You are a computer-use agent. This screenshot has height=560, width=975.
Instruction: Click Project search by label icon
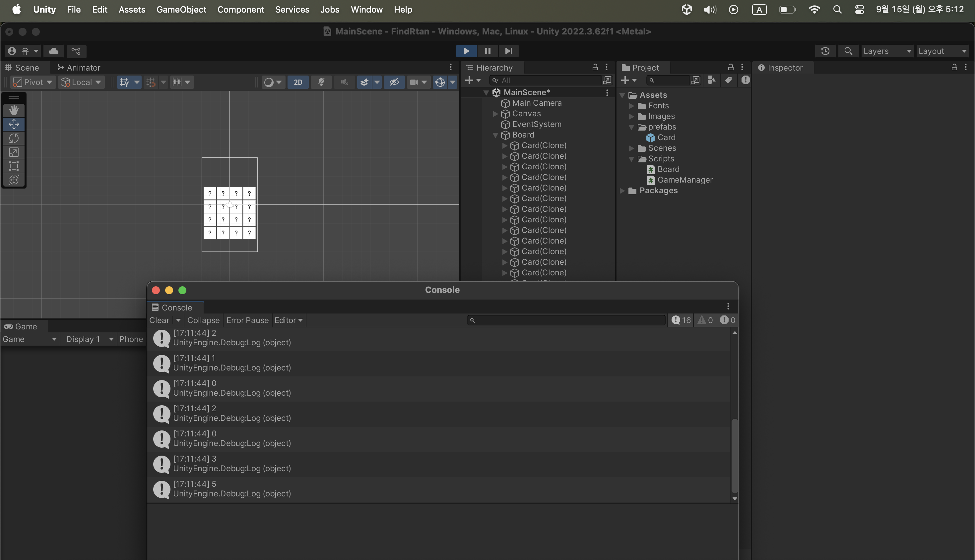point(728,80)
